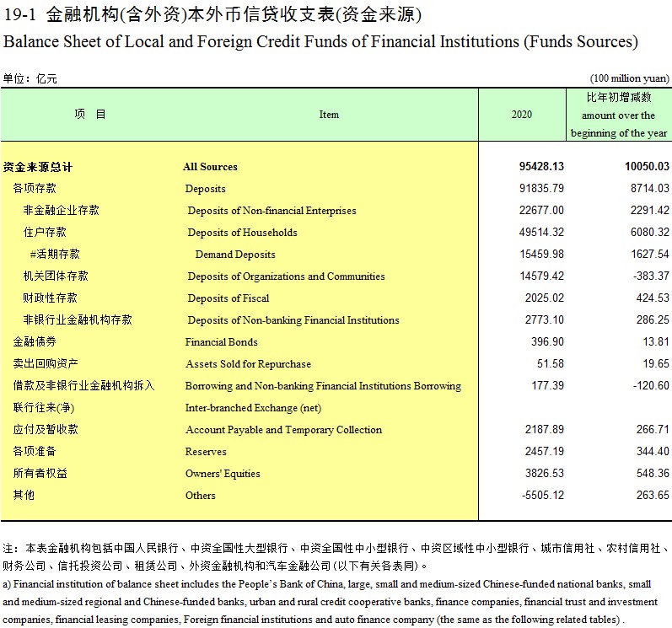Image resolution: width=672 pixels, height=628 pixels.
Task: Click 'Borrowing and Non-banking Financial Institutions Borrowing'
Action: click(323, 386)
